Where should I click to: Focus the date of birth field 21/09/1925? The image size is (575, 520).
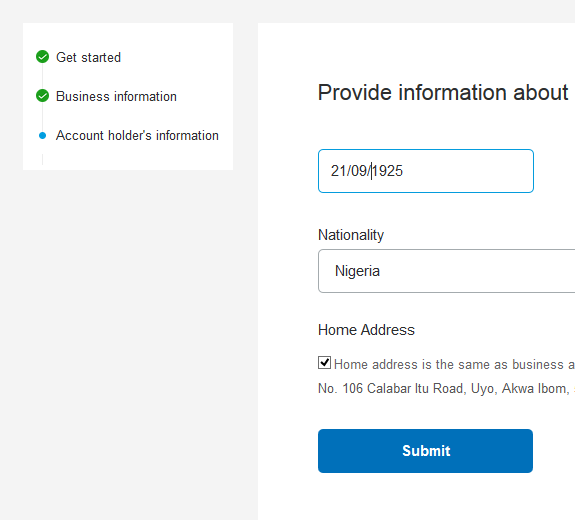426,171
